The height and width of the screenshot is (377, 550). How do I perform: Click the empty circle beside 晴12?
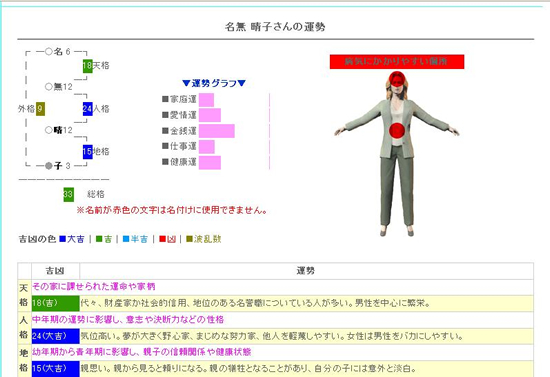49,130
